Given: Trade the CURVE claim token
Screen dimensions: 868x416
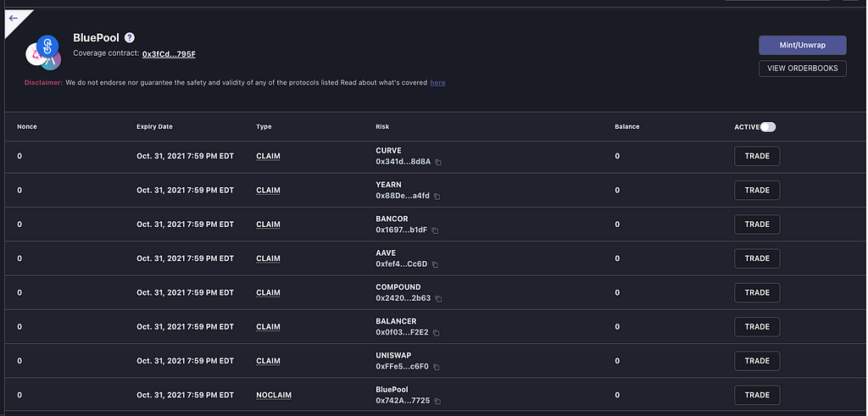Looking at the screenshot, I should (x=756, y=156).
